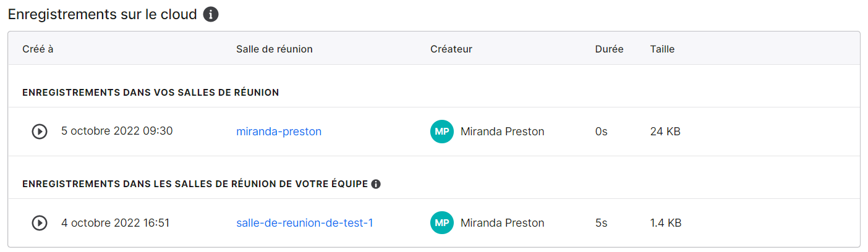868x252 pixels.
Task: Click the Taille column header
Action: tap(662, 49)
